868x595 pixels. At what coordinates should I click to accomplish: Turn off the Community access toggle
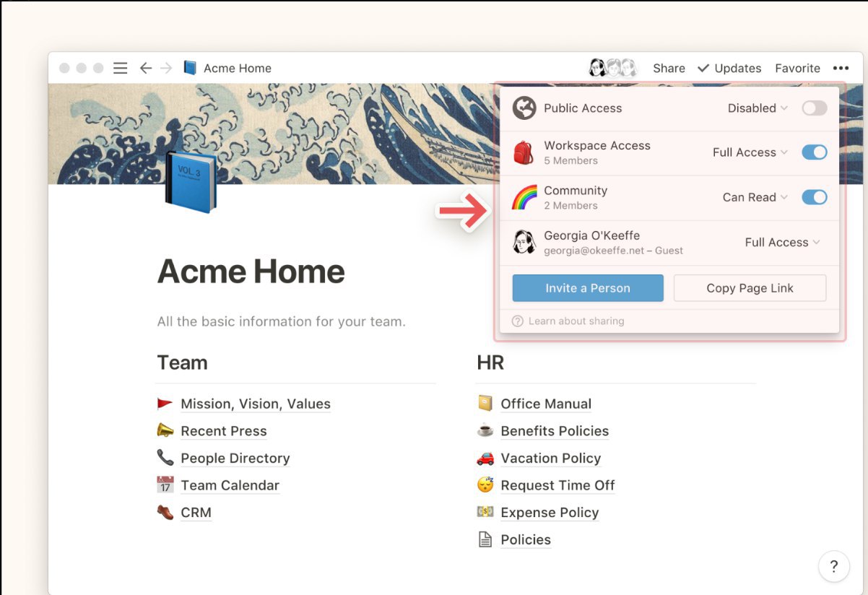(x=815, y=197)
